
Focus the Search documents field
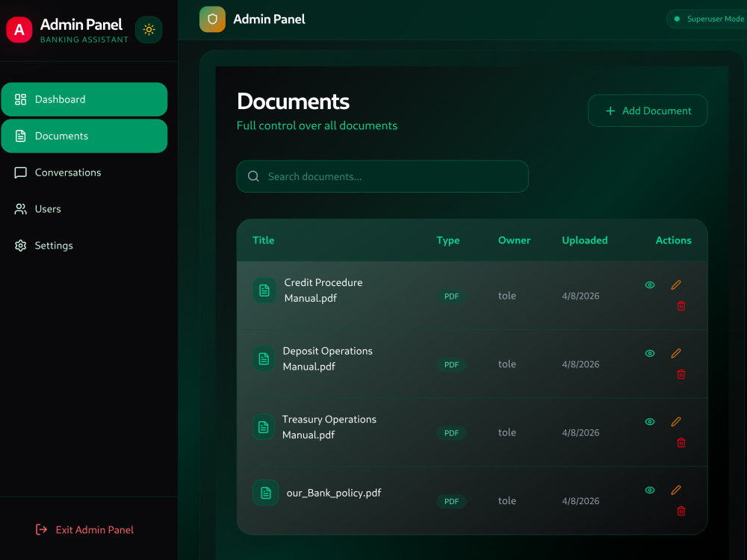tap(382, 177)
